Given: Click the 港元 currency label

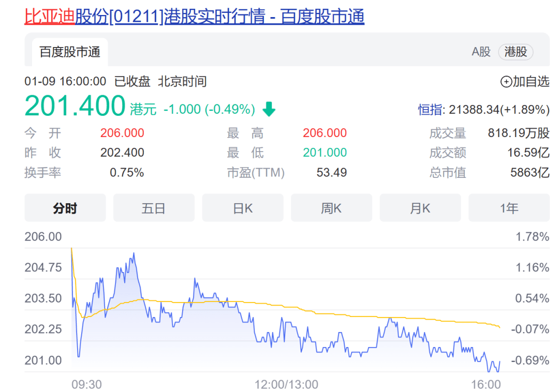Looking at the screenshot, I should pos(143,109).
